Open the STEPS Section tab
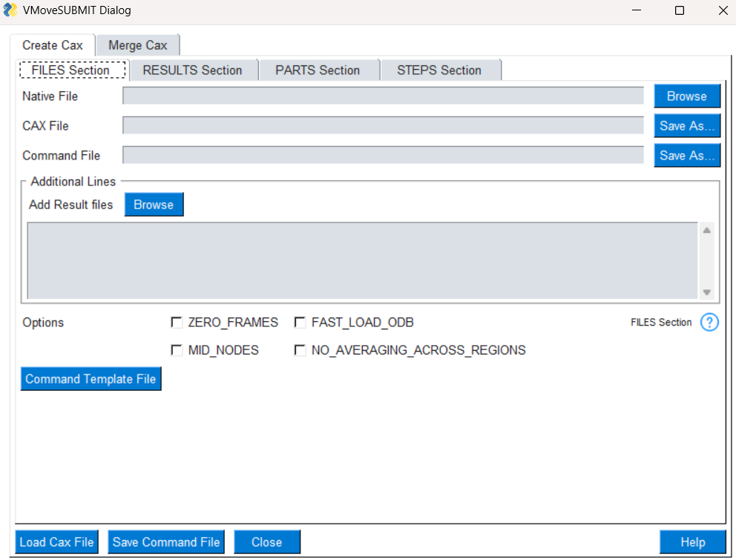The width and height of the screenshot is (736, 560). (x=441, y=70)
